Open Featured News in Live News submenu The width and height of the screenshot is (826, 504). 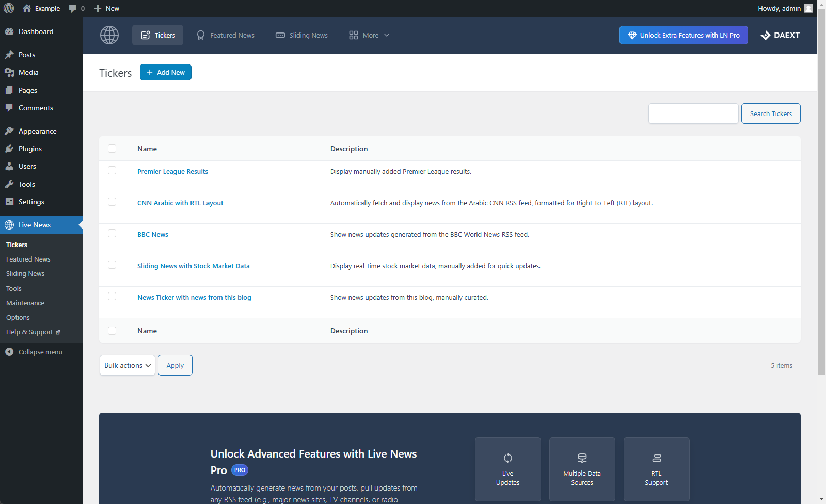click(28, 259)
